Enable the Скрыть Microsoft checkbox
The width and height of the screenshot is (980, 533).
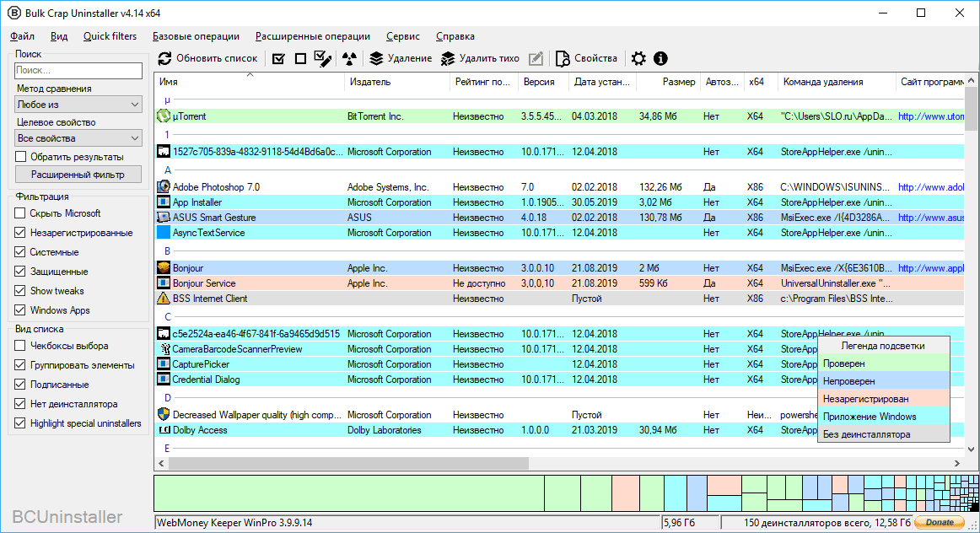pyautogui.click(x=20, y=213)
